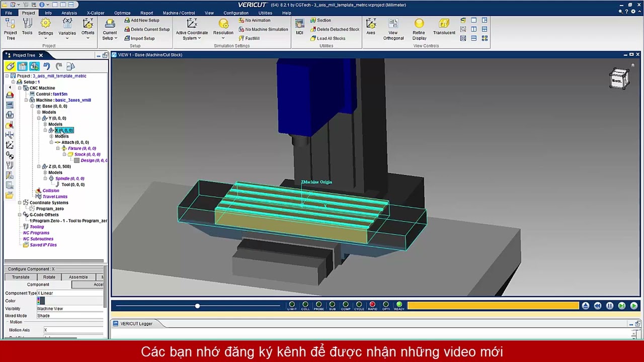
Task: Collapse the X (0, 0, 0) node
Action: (45, 130)
